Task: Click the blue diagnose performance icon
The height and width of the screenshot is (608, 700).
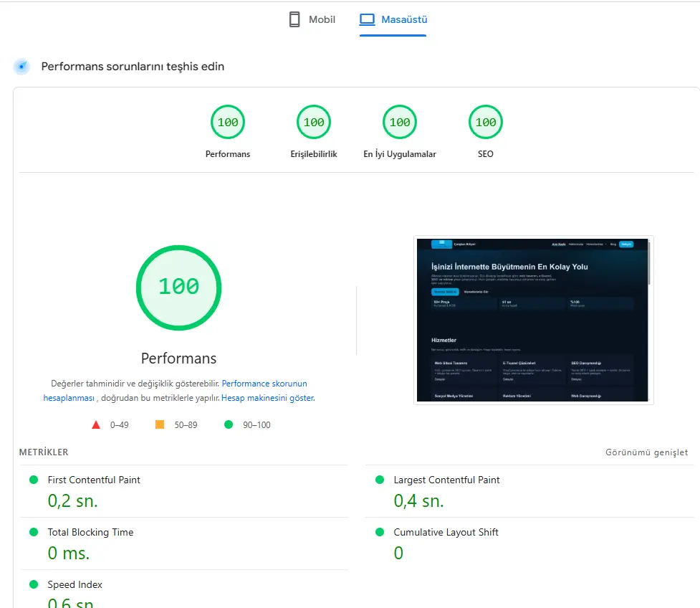Action: click(x=21, y=67)
